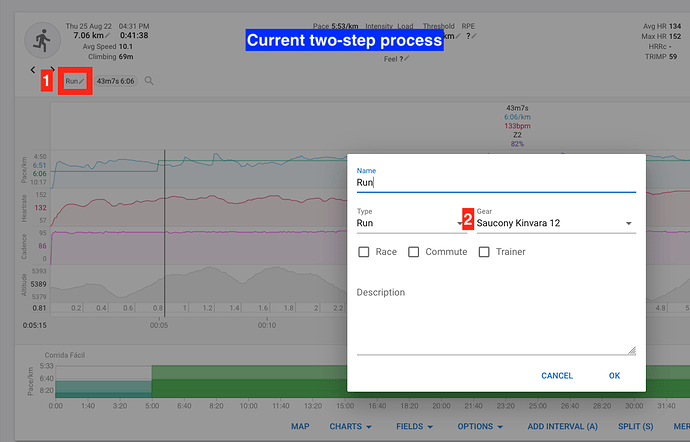Go to next activity with right arrow
This screenshot has width=690, height=442.
pyautogui.click(x=53, y=70)
